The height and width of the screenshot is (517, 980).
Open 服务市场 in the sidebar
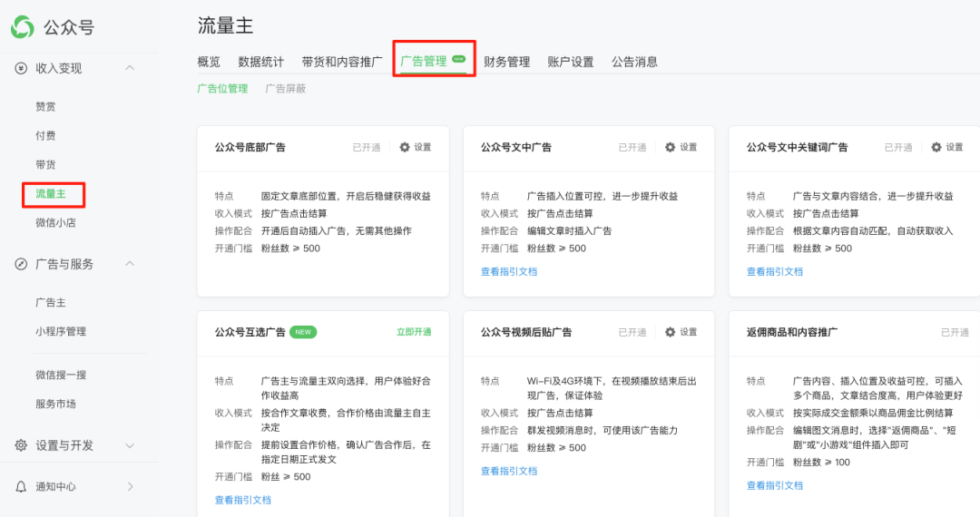coord(55,404)
